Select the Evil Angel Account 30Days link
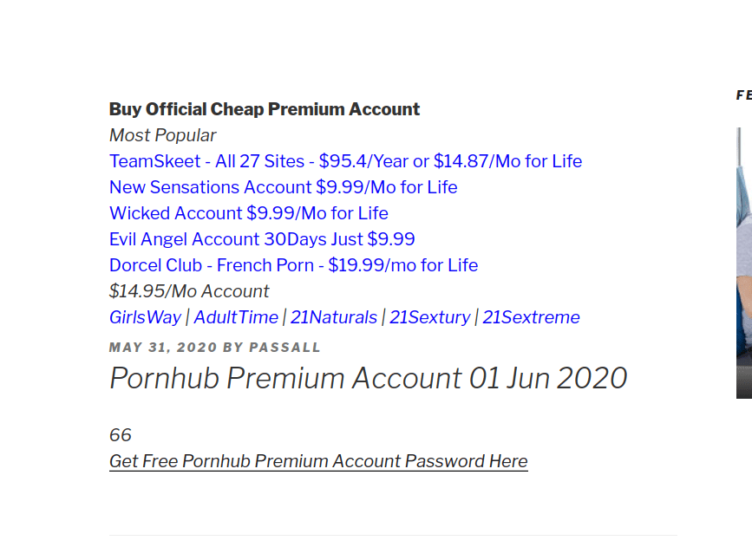This screenshot has height=560, width=752. tap(262, 238)
